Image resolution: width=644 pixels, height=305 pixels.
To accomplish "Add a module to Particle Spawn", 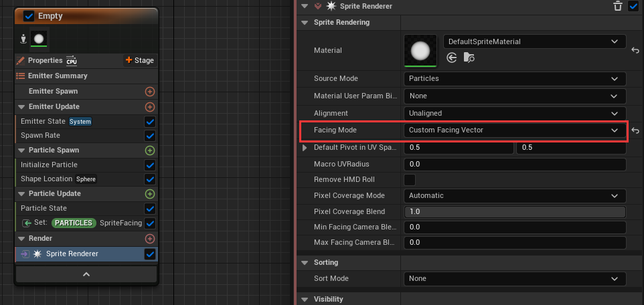I will click(150, 150).
